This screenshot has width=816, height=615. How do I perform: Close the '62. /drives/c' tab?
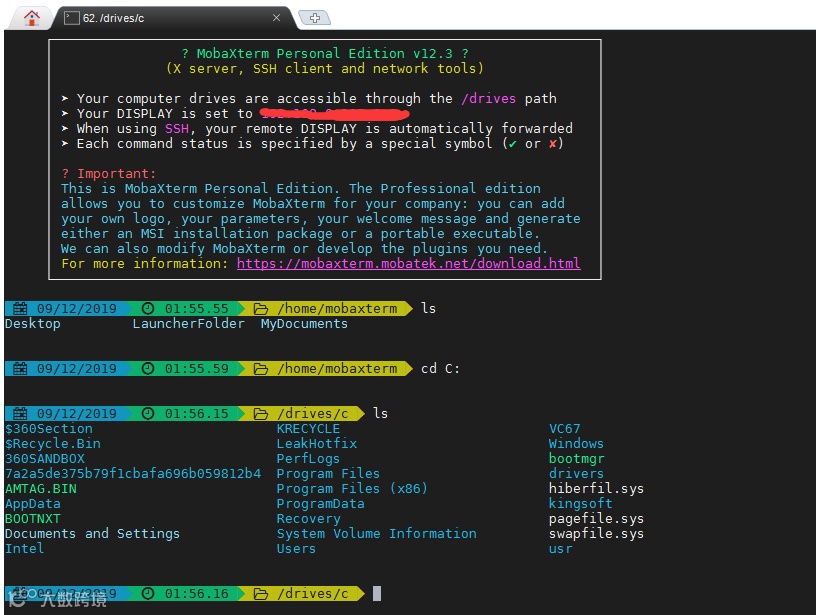pyautogui.click(x=276, y=18)
